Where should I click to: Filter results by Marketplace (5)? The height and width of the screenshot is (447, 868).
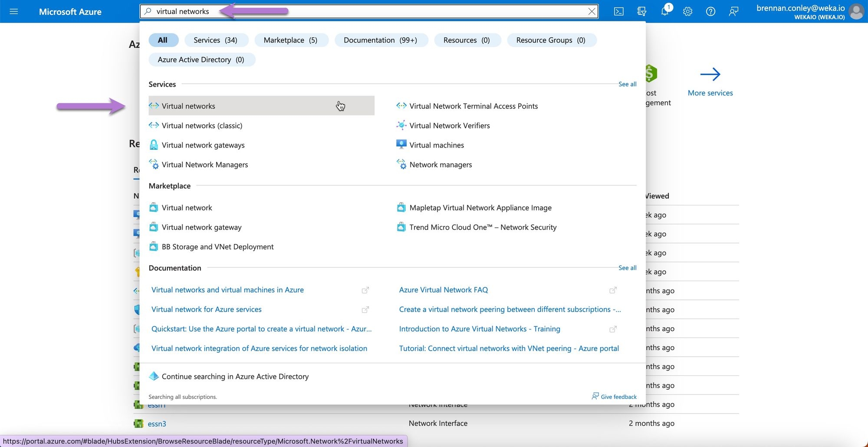tap(290, 40)
